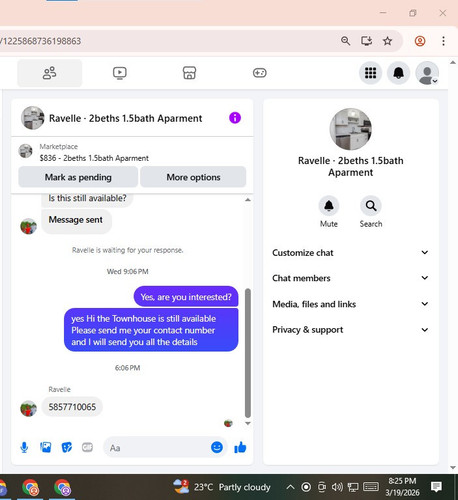Show hidden system tray icons

[290, 487]
